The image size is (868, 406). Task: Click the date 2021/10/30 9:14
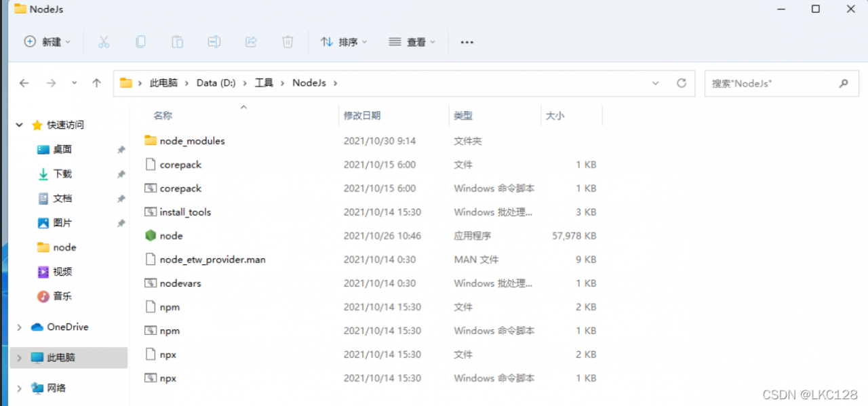[380, 141]
